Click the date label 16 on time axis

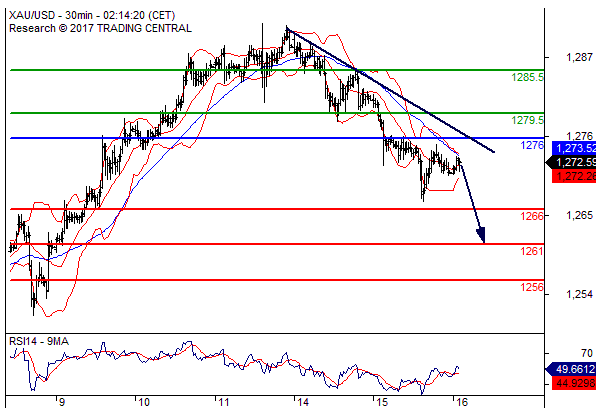[462, 402]
